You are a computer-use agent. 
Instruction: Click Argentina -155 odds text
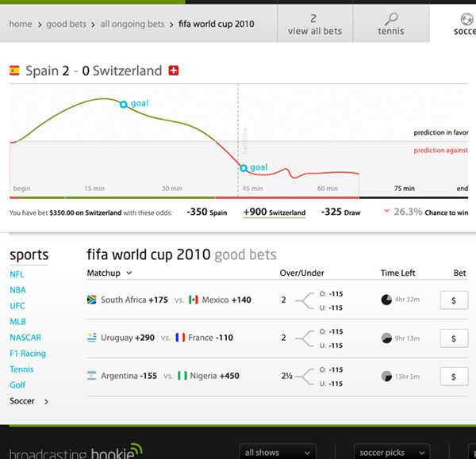pyautogui.click(x=129, y=376)
